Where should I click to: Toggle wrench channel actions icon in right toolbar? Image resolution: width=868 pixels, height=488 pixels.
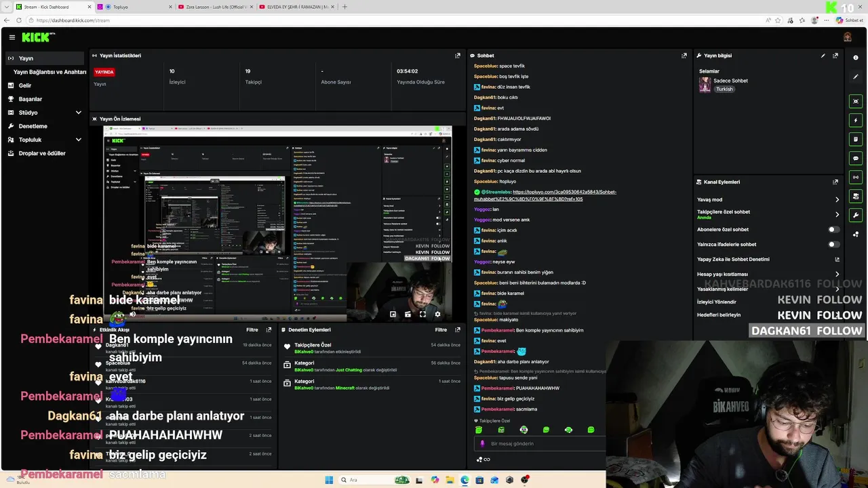(x=856, y=215)
